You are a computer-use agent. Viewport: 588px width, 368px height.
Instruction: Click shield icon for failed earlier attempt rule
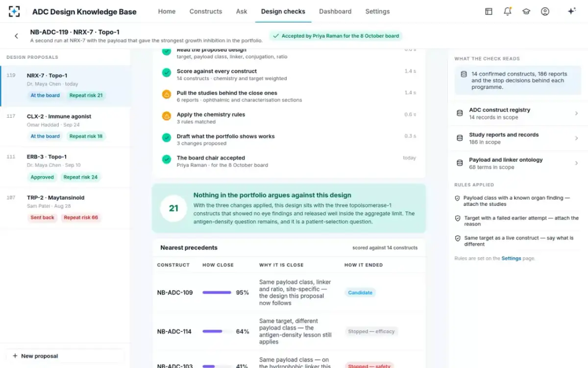pos(458,218)
